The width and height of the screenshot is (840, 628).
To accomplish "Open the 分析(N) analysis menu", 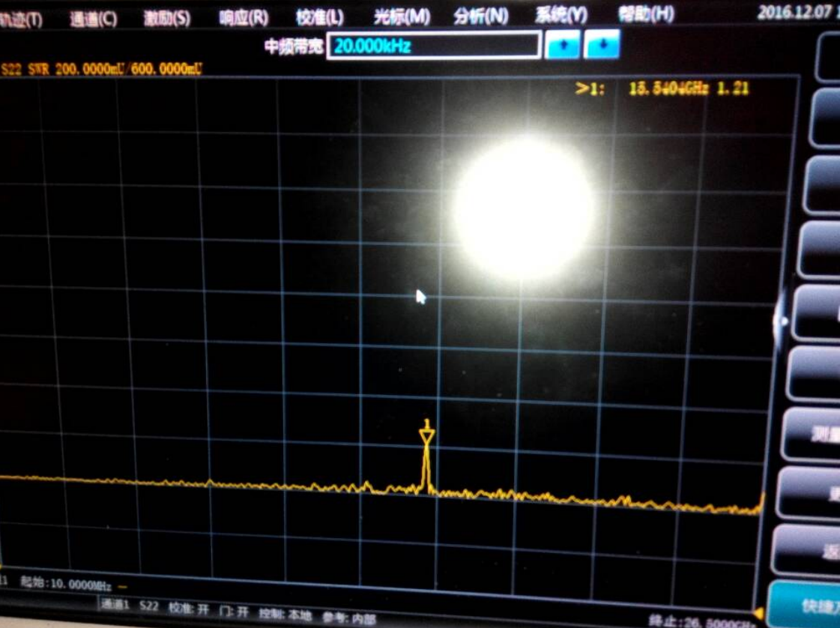I will (x=480, y=16).
